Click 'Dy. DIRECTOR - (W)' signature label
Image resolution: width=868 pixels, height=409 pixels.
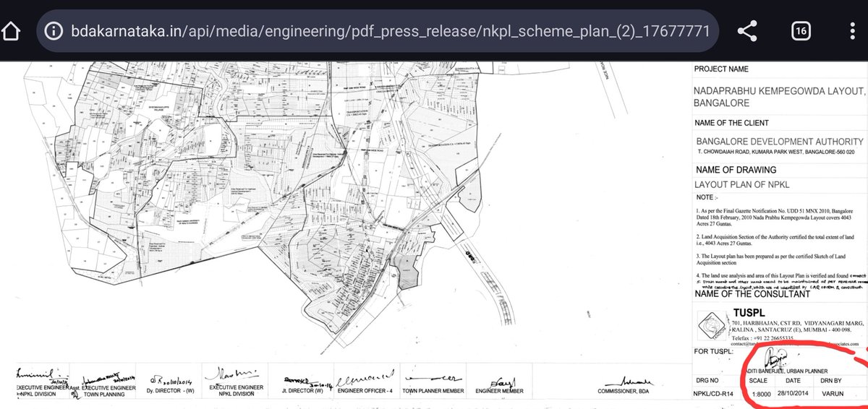click(x=170, y=391)
